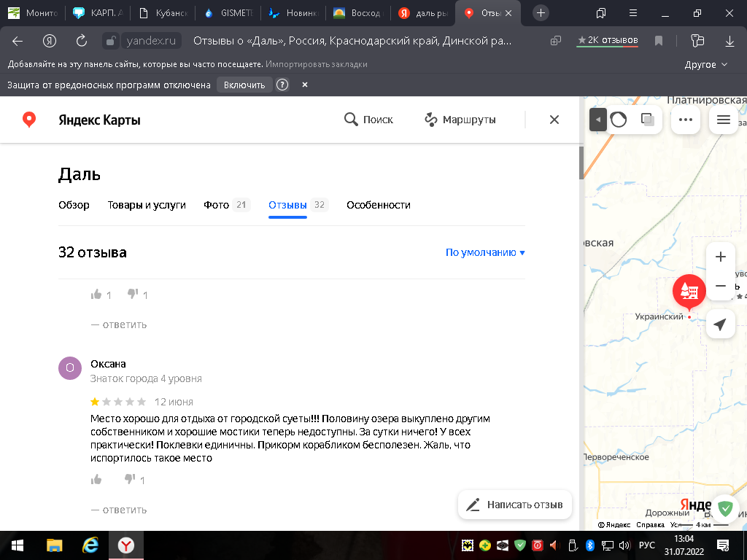The image size is (747, 560).
Task: Click Справка link on the map
Action: click(x=650, y=525)
